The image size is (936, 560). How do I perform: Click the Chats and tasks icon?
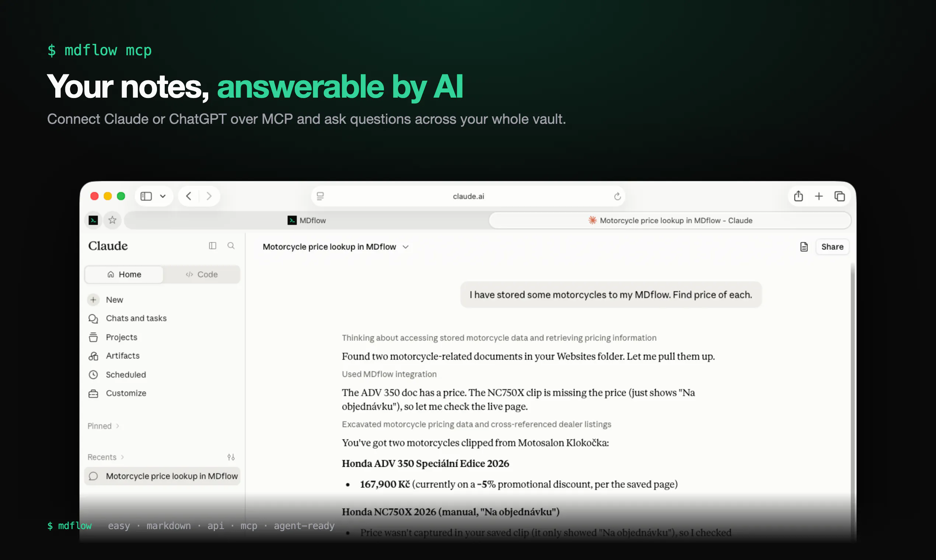(x=93, y=319)
